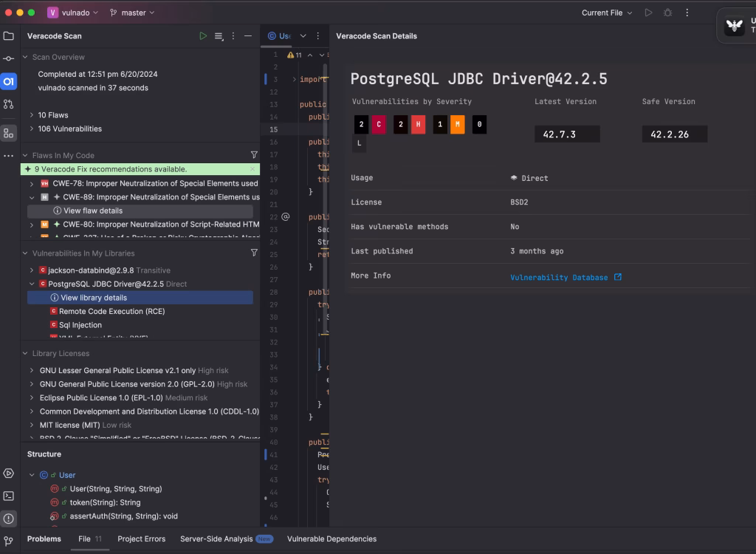The image size is (756, 554).
Task: Expand the 106 Vulnerabilities node
Action: click(x=32, y=129)
